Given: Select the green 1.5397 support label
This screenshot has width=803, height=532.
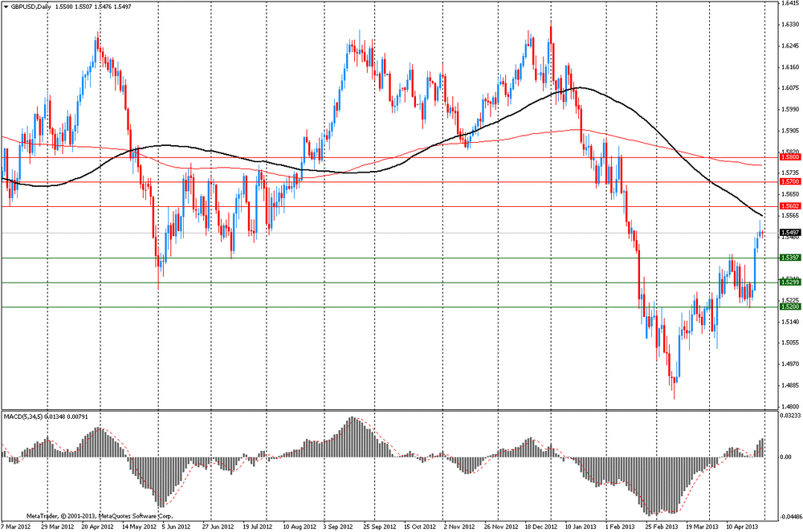Looking at the screenshot, I should click(x=789, y=258).
